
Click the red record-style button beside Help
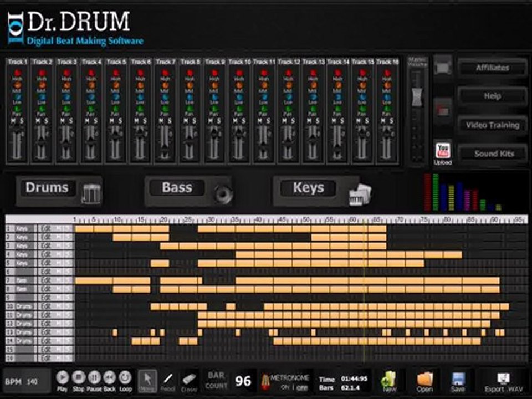point(443,111)
